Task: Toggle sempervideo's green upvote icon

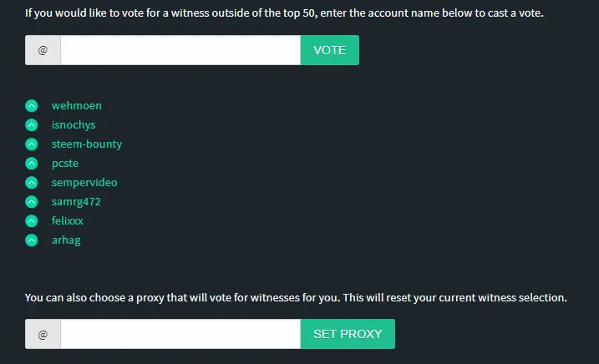Action: [31, 183]
